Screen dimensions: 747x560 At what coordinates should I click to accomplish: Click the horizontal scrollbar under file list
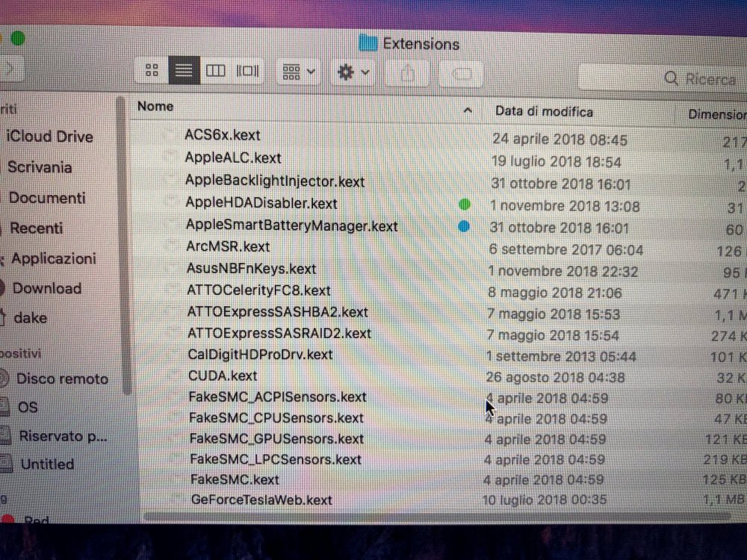click(x=436, y=517)
